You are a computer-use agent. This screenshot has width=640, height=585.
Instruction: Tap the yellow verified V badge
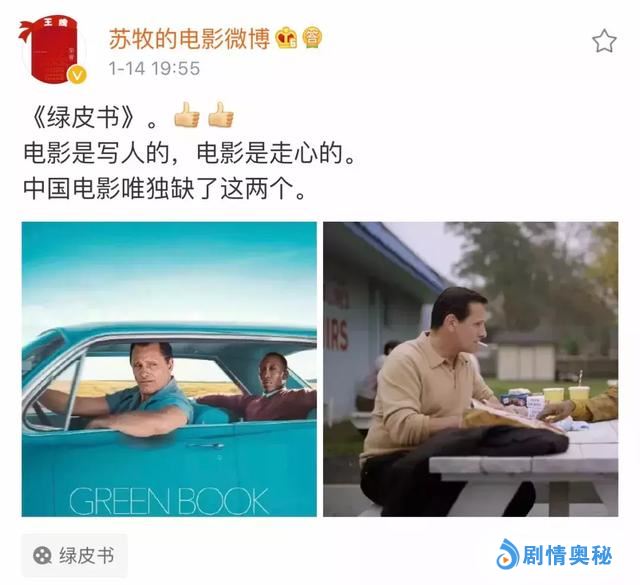(77, 75)
